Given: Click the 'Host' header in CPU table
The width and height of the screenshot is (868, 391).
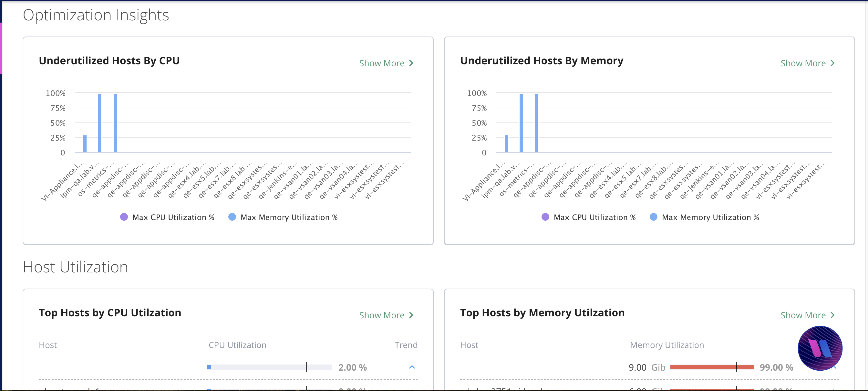Looking at the screenshot, I should coord(48,345).
